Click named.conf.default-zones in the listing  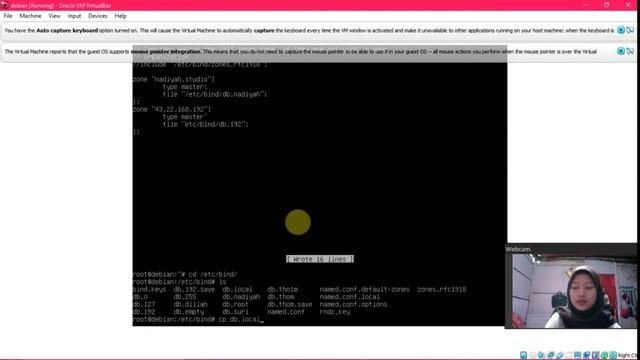(364, 289)
